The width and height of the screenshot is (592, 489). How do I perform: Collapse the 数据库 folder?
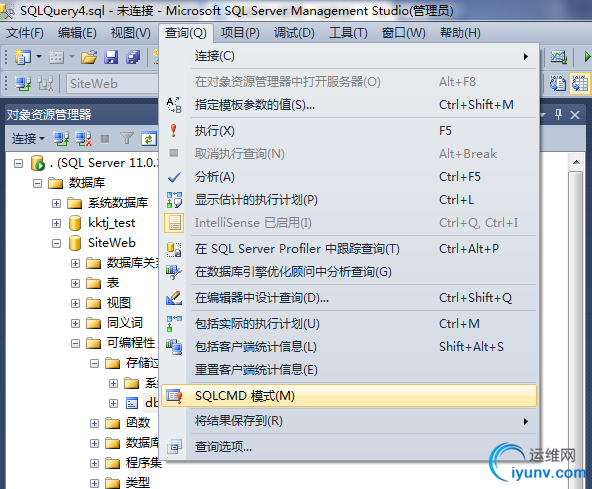(x=37, y=184)
